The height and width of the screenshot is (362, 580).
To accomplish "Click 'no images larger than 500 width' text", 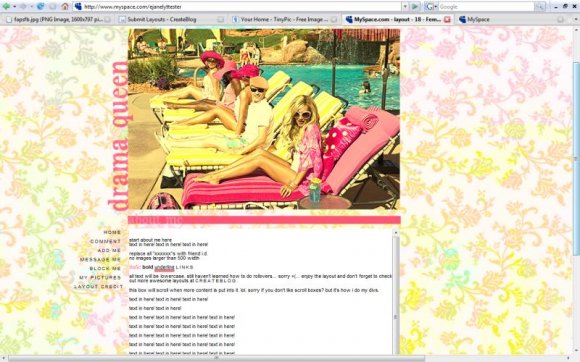I will (164, 258).
